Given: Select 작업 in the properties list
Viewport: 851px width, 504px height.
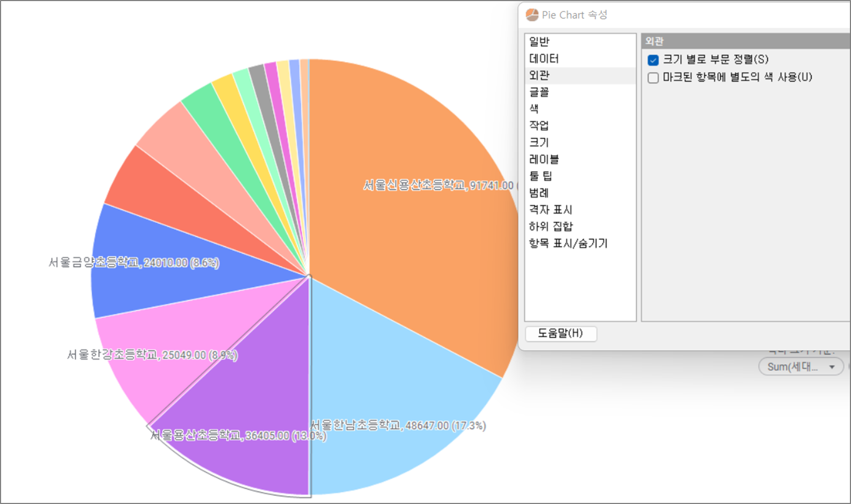Looking at the screenshot, I should tap(580, 126).
